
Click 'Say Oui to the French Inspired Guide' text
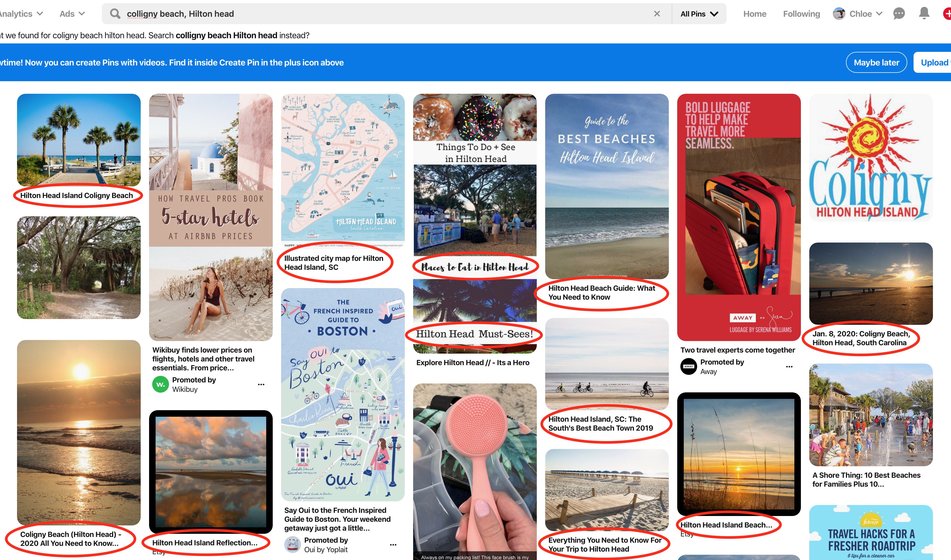tap(337, 519)
